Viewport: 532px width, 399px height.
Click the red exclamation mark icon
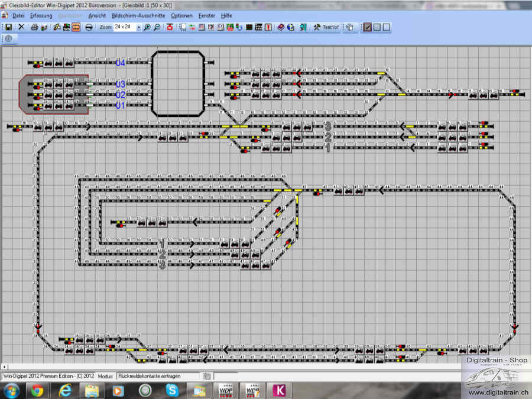tap(268, 27)
